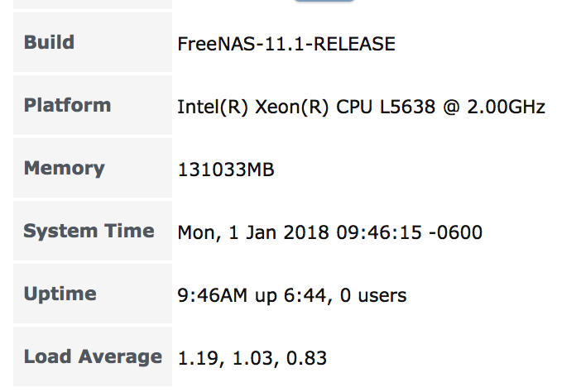This screenshot has width=581, height=392.
Task: Click the 1.19 load average value
Action: 199,358
